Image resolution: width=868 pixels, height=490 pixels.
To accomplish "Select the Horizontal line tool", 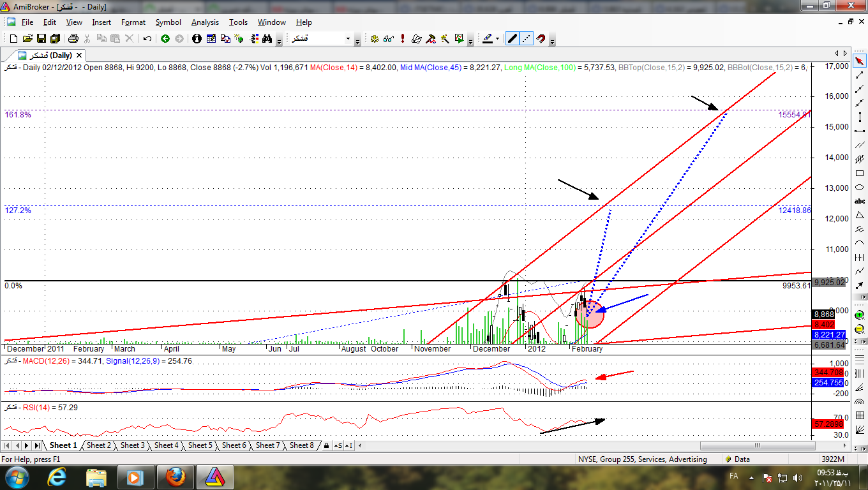I will 859,131.
